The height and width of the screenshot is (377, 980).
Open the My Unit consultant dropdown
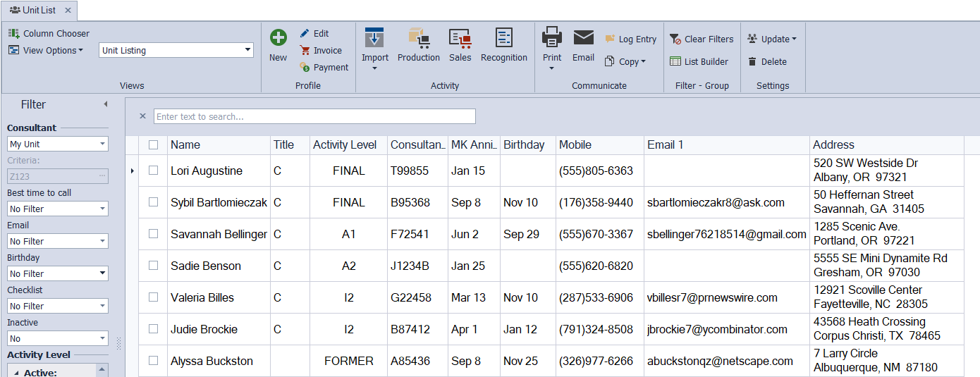point(102,144)
